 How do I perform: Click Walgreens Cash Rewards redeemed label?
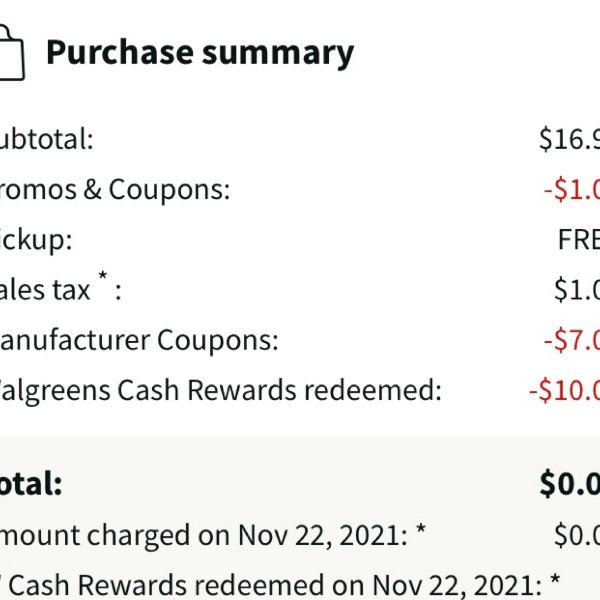[221, 390]
